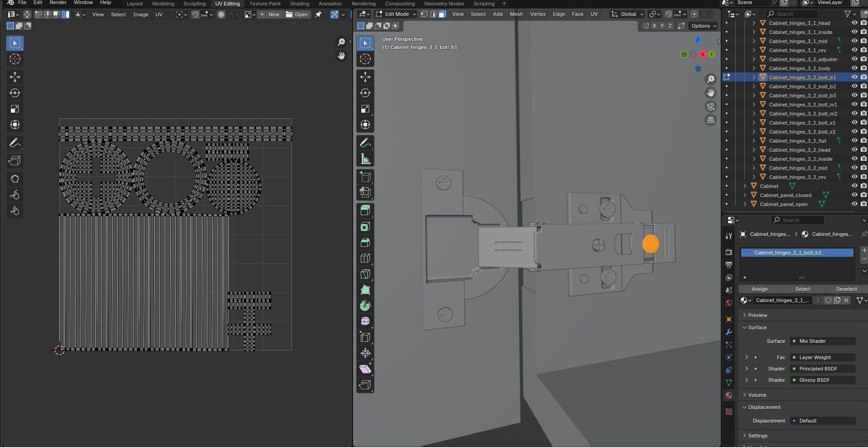Open the Mesh menu in 3D viewport
Image resolution: width=868 pixels, height=447 pixels.
pos(516,14)
